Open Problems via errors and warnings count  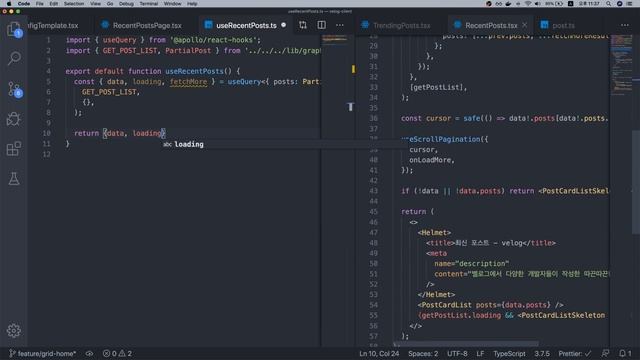[x=117, y=353]
